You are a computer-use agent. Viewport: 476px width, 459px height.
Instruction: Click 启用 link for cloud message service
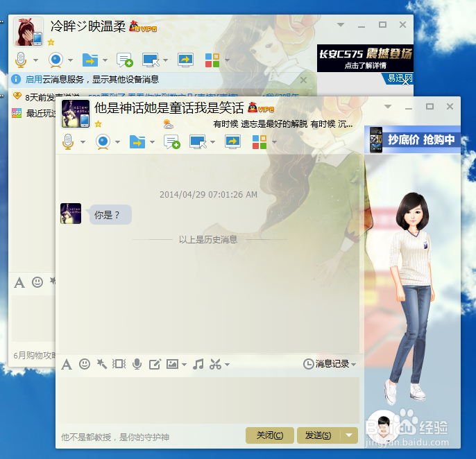[x=34, y=80]
